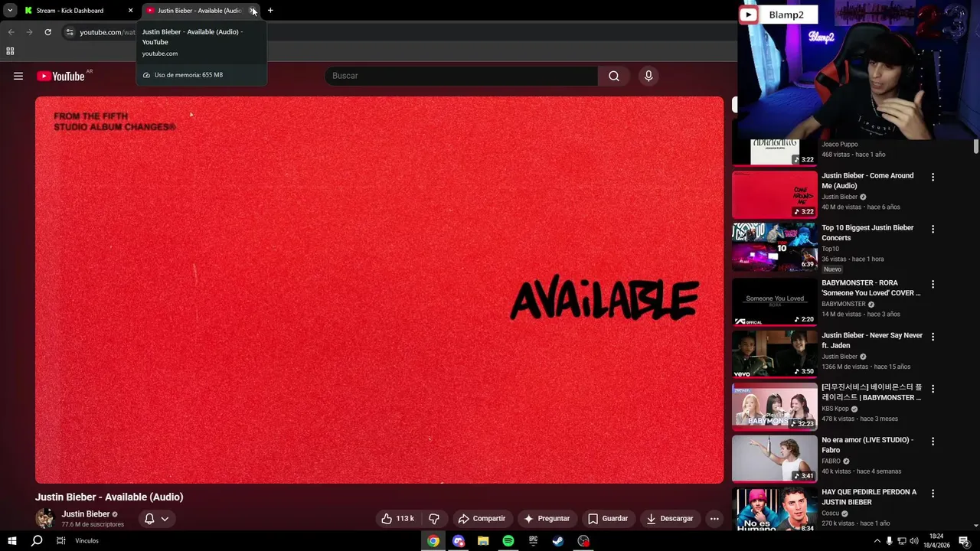Close the Kick Dashboard tab
The image size is (980, 551).
[130, 11]
